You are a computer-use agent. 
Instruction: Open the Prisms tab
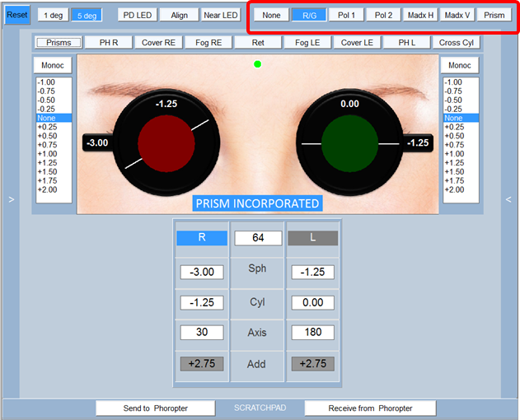(x=59, y=43)
